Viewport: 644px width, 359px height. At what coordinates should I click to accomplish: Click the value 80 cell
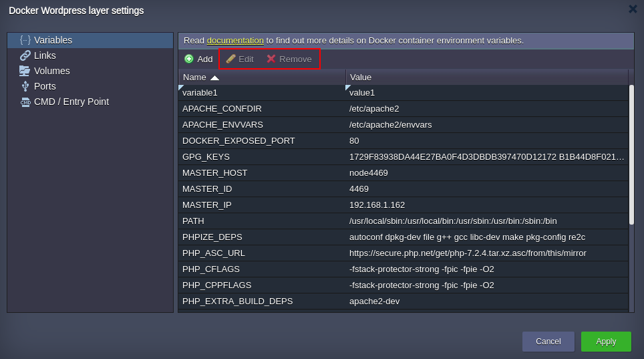[x=487, y=141]
